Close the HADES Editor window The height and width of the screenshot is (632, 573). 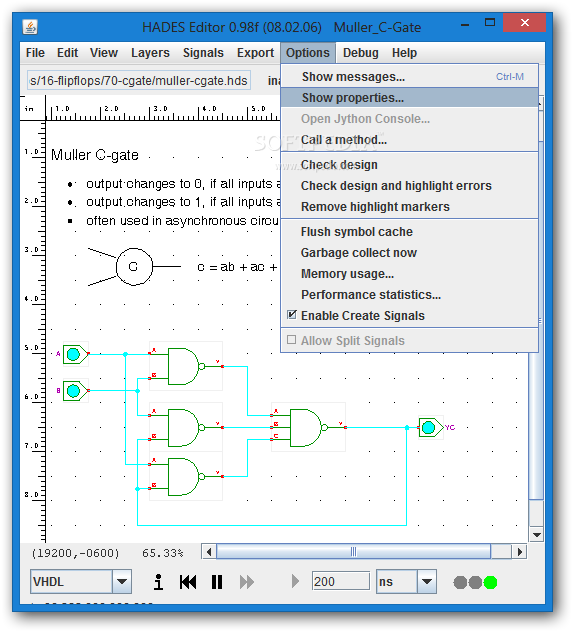pos(525,23)
